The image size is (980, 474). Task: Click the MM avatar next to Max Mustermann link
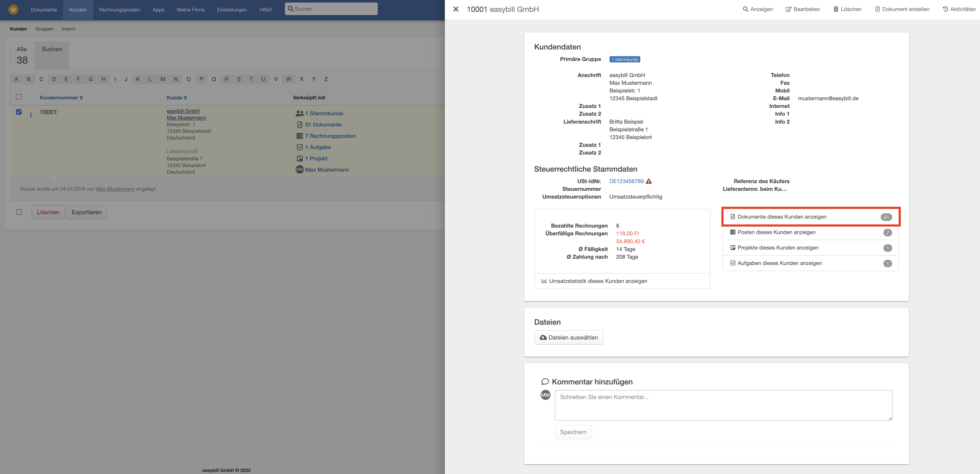coord(299,170)
